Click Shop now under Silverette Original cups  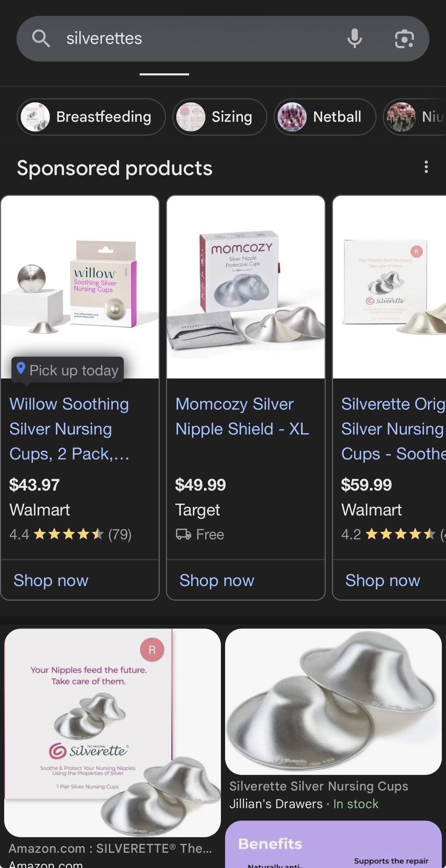coord(382,580)
